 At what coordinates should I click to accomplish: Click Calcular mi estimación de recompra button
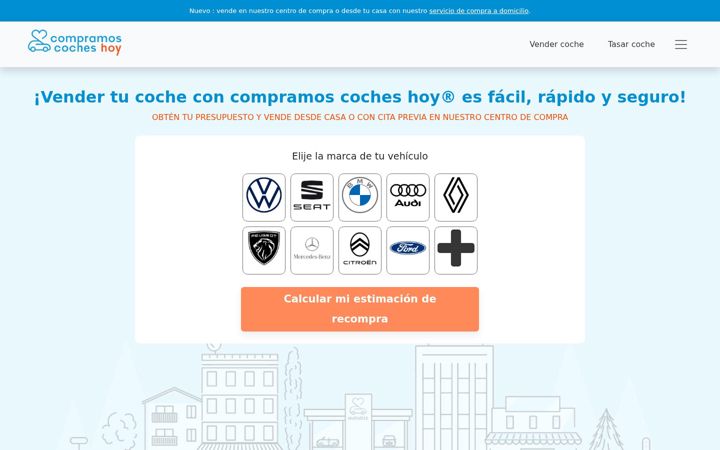point(360,309)
